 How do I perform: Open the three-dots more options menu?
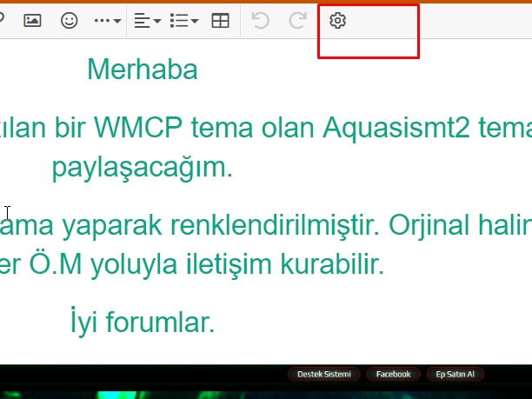(x=107, y=21)
